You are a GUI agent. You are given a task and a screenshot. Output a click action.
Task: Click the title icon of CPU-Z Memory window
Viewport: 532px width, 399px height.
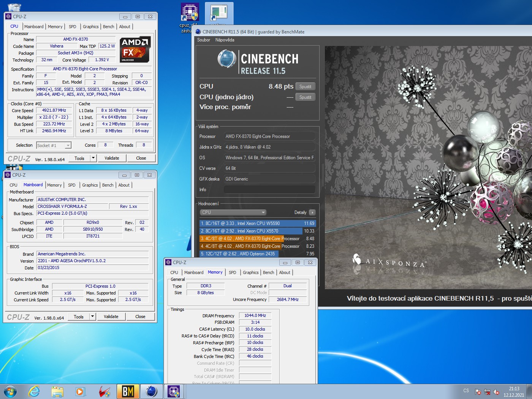(168, 262)
